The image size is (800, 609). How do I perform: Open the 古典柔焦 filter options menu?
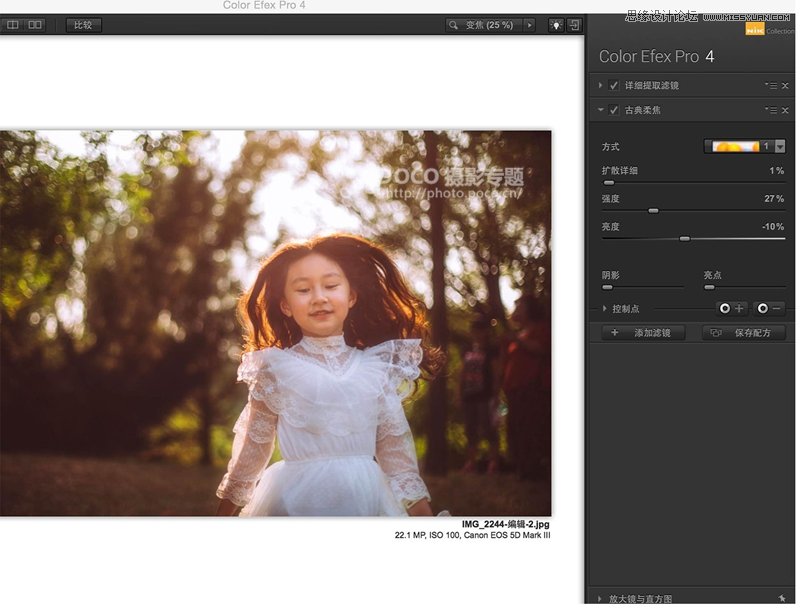point(771,110)
